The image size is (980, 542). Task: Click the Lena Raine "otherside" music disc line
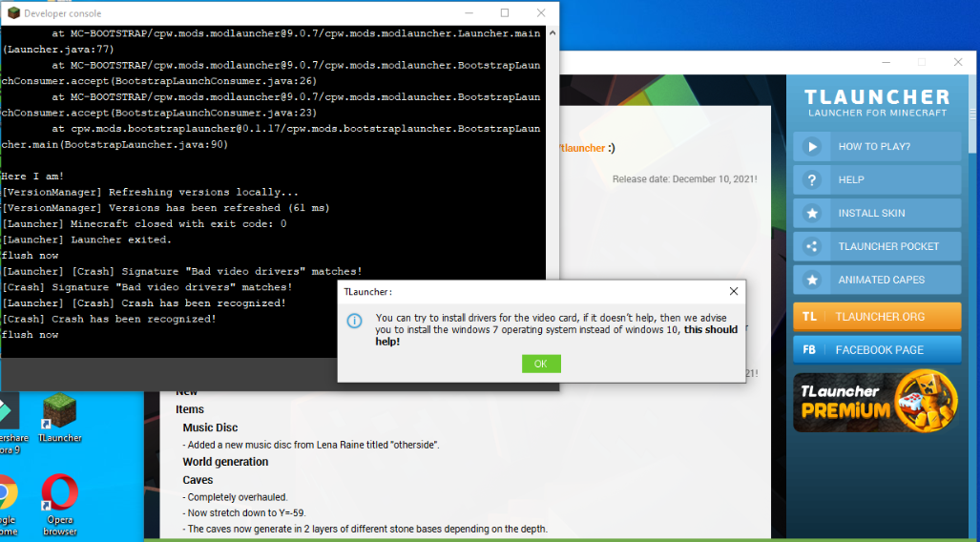[311, 445]
